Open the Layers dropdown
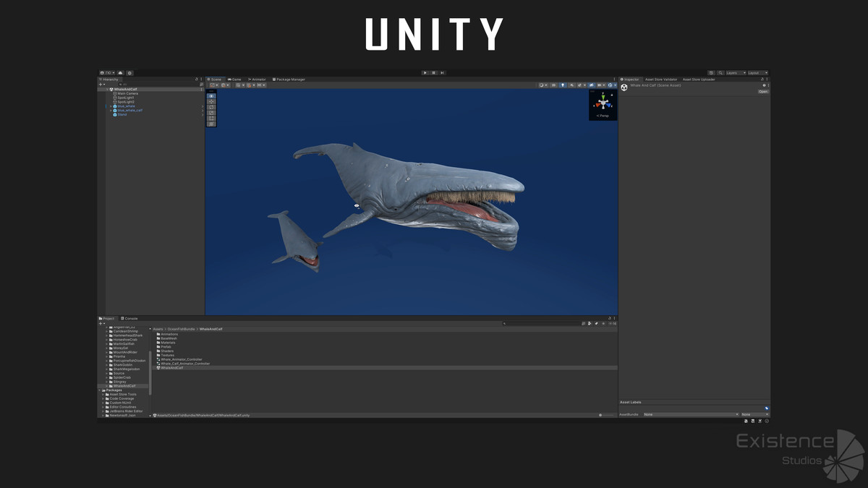Image resolution: width=868 pixels, height=488 pixels. tap(736, 72)
